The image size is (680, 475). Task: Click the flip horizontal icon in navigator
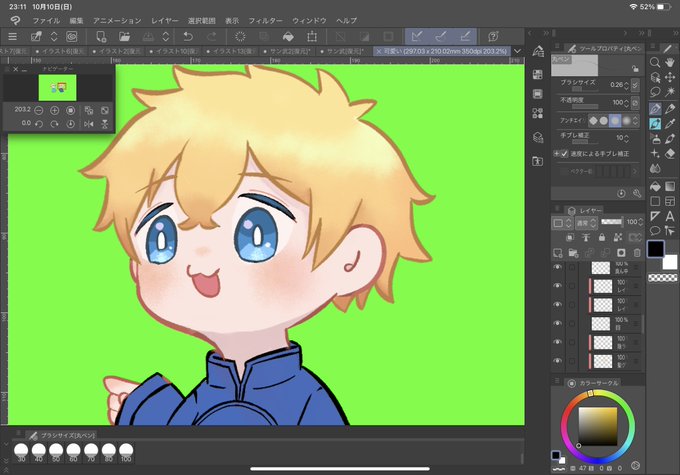point(89,124)
